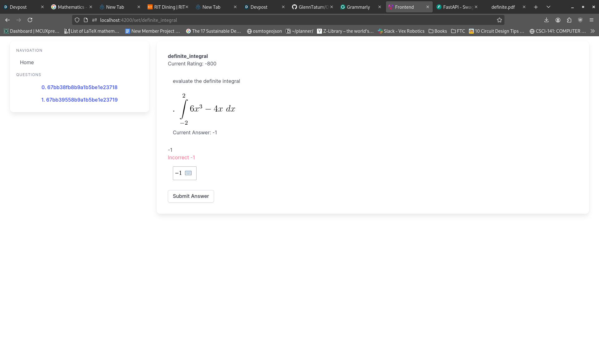Image resolution: width=599 pixels, height=364 pixels.
Task: Click the Submit Answer button
Action: click(x=191, y=196)
